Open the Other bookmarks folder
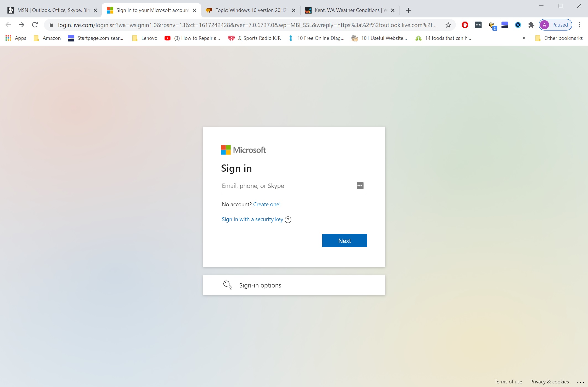Screen dimensions: 588x387 559,38
